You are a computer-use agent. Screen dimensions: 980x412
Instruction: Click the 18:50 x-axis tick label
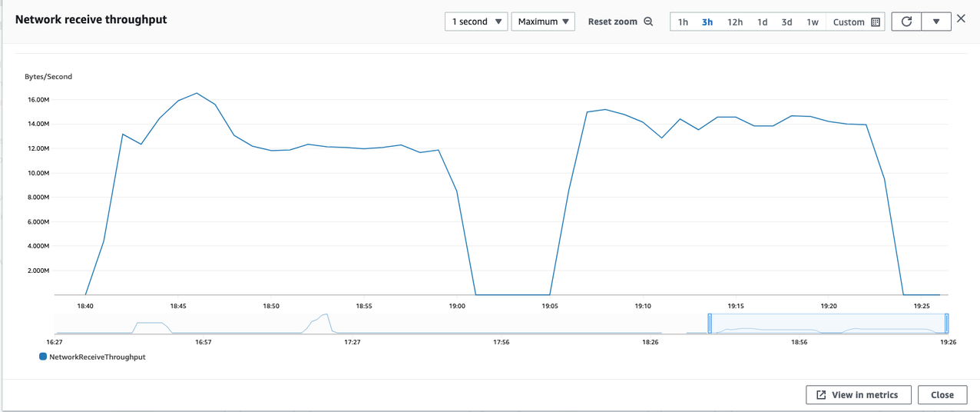coord(271,306)
